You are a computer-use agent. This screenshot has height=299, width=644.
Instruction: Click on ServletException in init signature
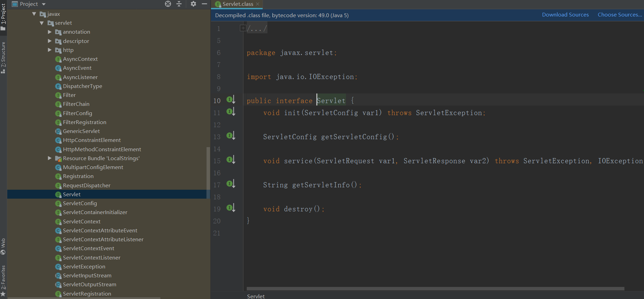[449, 113]
